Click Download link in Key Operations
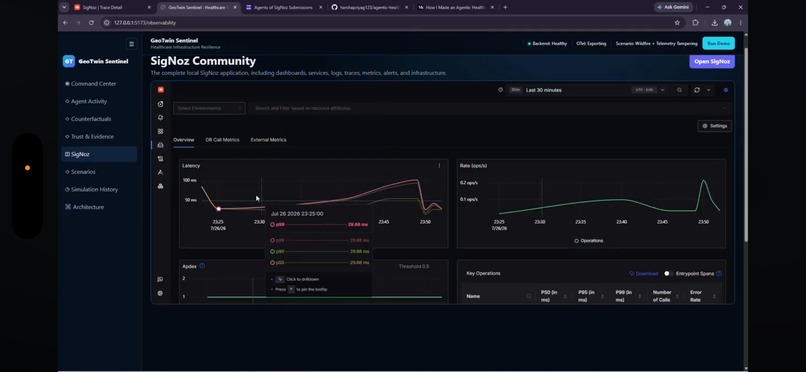The image size is (806, 372). tap(643, 273)
